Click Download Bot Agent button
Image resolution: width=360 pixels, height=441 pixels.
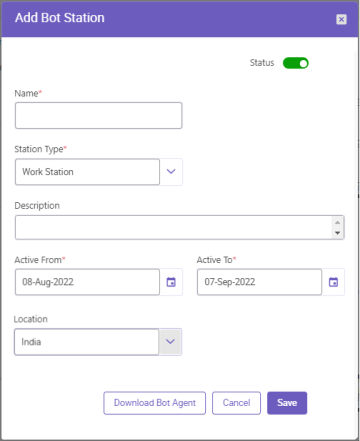(155, 403)
